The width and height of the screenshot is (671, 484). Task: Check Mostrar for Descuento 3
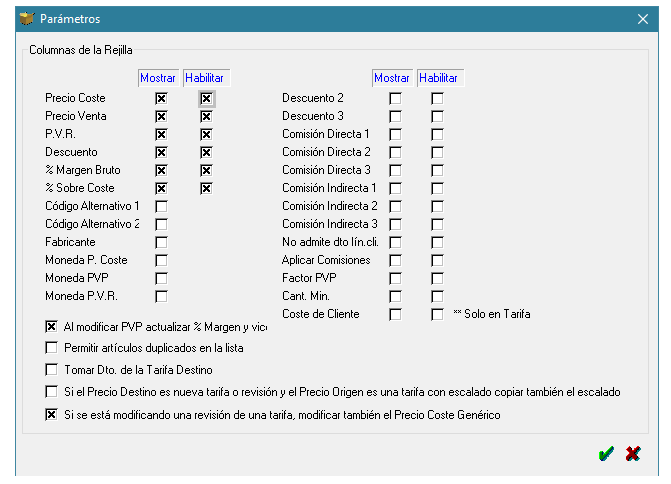[x=395, y=116]
